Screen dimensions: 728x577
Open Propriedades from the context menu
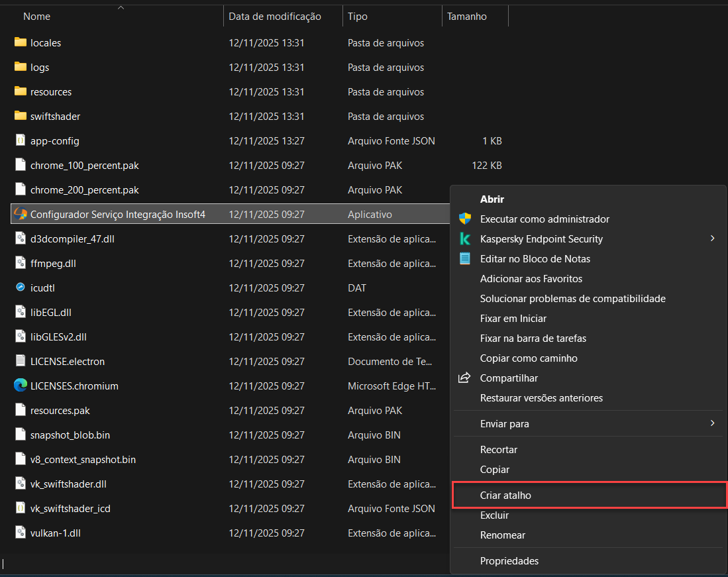click(509, 561)
